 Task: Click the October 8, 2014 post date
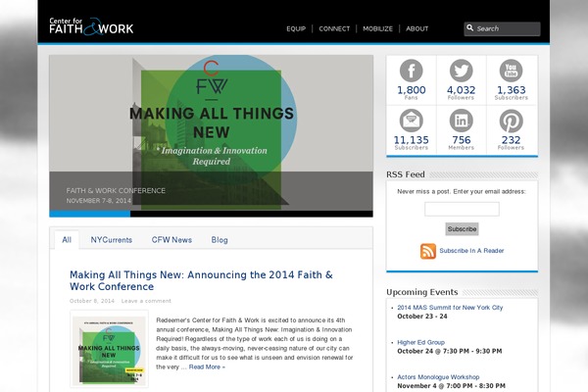click(x=92, y=301)
